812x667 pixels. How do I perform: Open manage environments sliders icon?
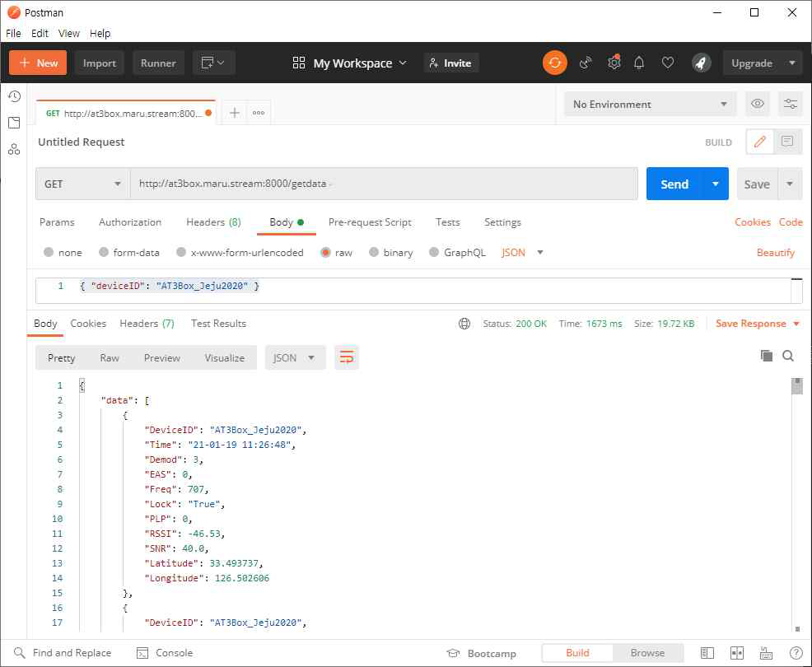click(791, 104)
